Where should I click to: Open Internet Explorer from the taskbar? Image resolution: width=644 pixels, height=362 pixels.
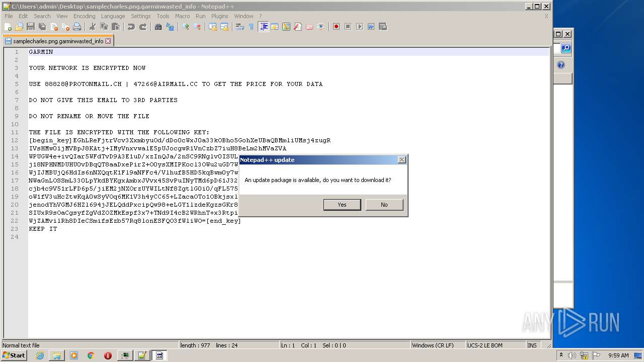tap(40, 355)
